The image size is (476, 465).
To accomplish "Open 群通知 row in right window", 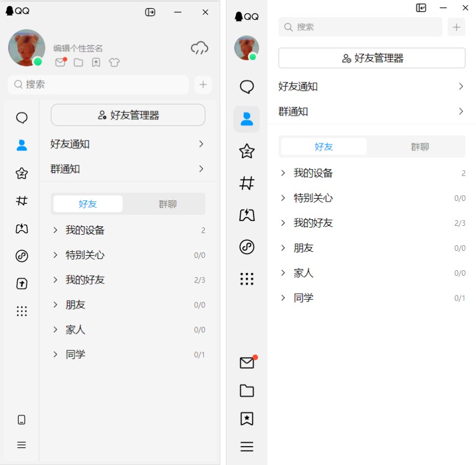I will point(372,111).
